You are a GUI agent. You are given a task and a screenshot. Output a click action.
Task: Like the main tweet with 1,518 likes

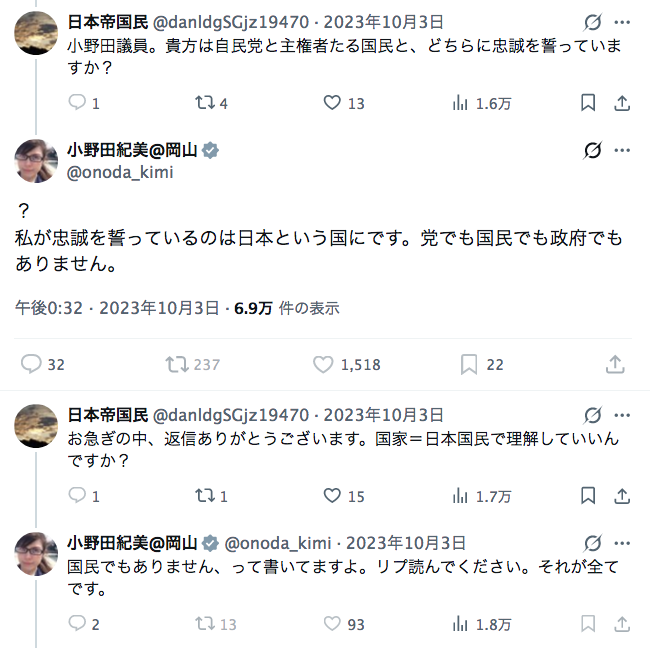(x=323, y=365)
